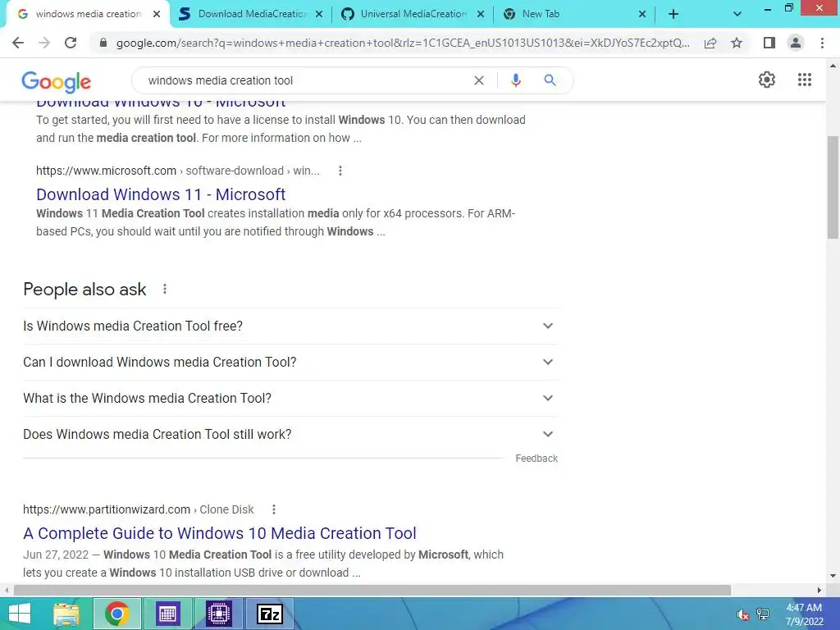840x630 pixels.
Task: Start voice search with the microphone
Action: pyautogui.click(x=515, y=80)
